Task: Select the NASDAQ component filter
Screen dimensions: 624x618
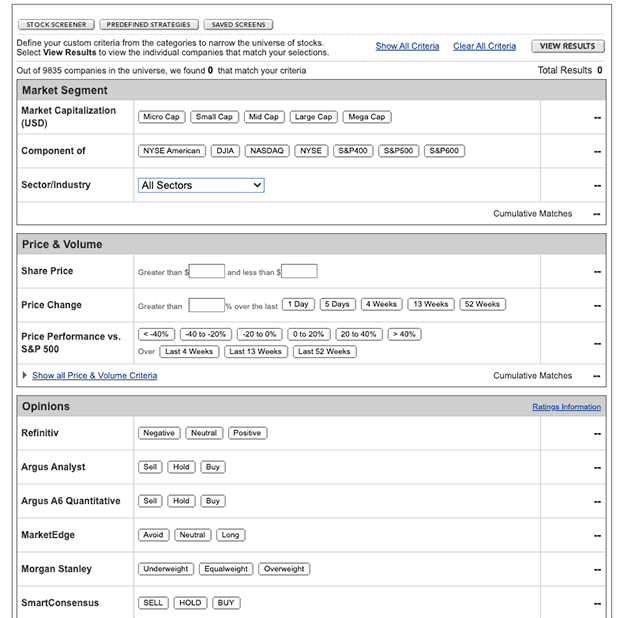Action: coord(267,151)
